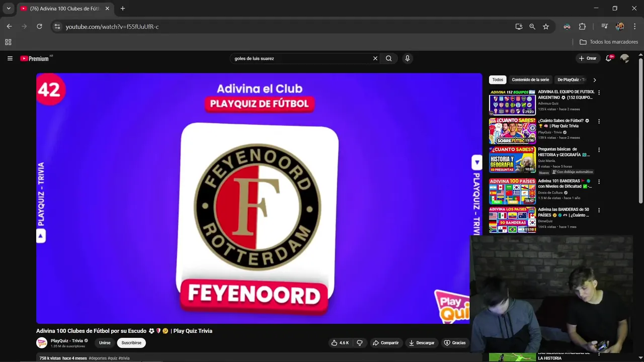Image resolution: width=644 pixels, height=362 pixels.
Task: Select Contenido de la serie chip
Action: click(530, 79)
